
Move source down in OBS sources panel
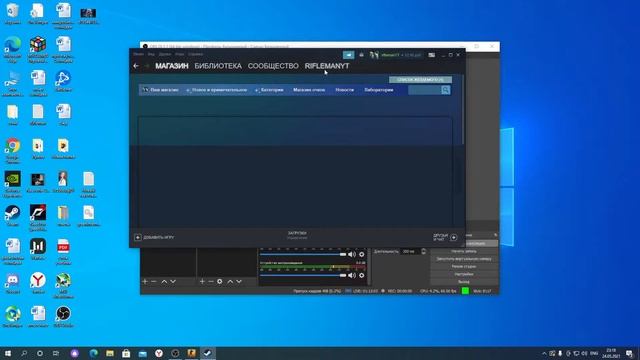point(239,282)
